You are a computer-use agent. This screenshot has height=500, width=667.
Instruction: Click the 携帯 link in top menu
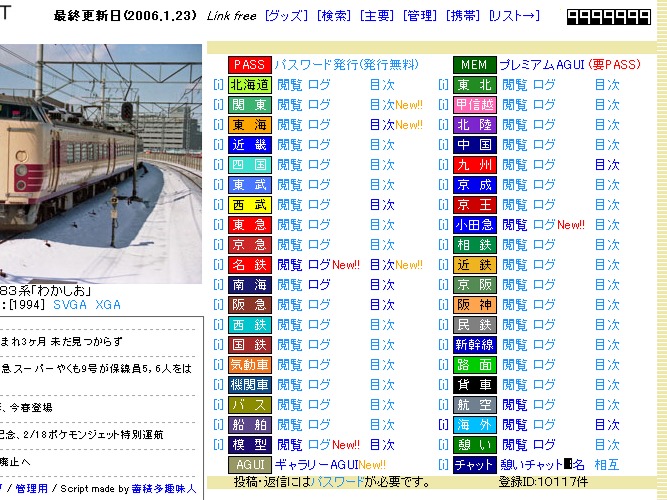pyautogui.click(x=463, y=16)
